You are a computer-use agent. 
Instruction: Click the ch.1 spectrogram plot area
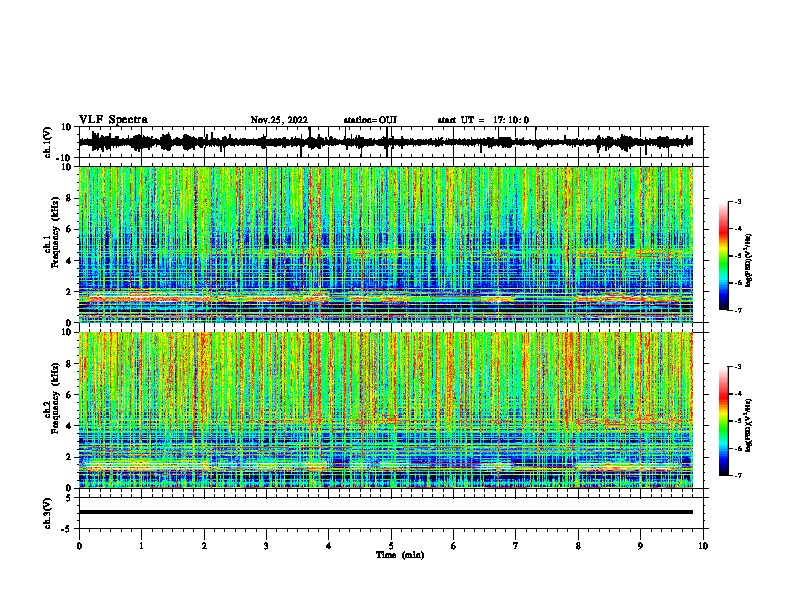coord(386,244)
